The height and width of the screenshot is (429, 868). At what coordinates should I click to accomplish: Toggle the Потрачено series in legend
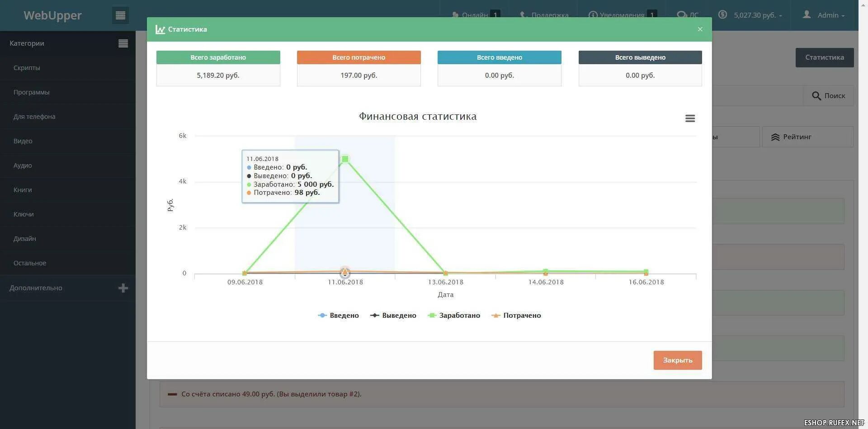point(516,316)
